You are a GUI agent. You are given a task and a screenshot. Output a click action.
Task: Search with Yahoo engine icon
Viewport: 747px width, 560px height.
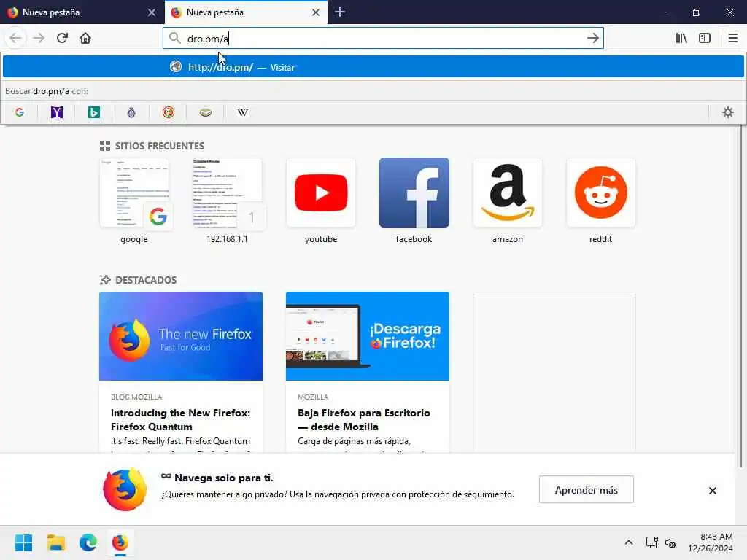(x=57, y=112)
